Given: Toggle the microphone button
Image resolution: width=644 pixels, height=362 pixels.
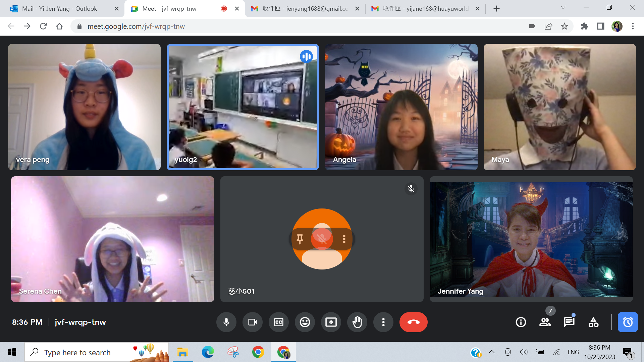Looking at the screenshot, I should pos(226,322).
